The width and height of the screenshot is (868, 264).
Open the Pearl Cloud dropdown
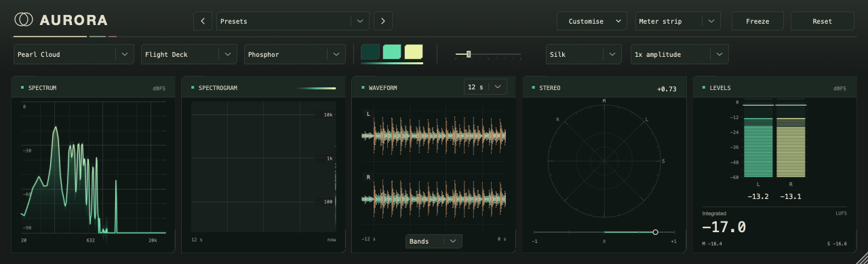[74, 54]
